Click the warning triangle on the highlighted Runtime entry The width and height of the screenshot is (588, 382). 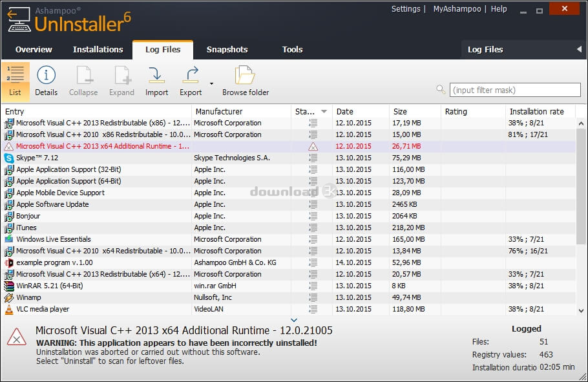(8, 146)
